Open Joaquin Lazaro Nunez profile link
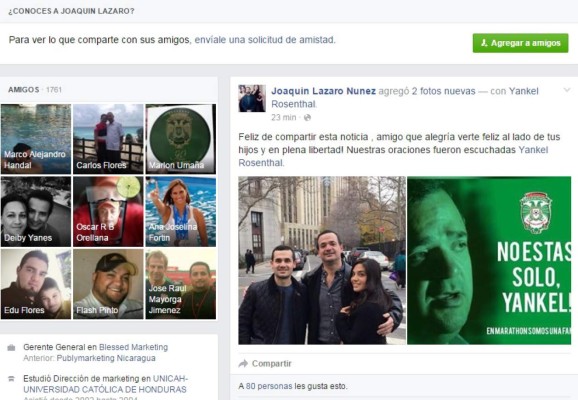578x400 pixels. pos(323,91)
